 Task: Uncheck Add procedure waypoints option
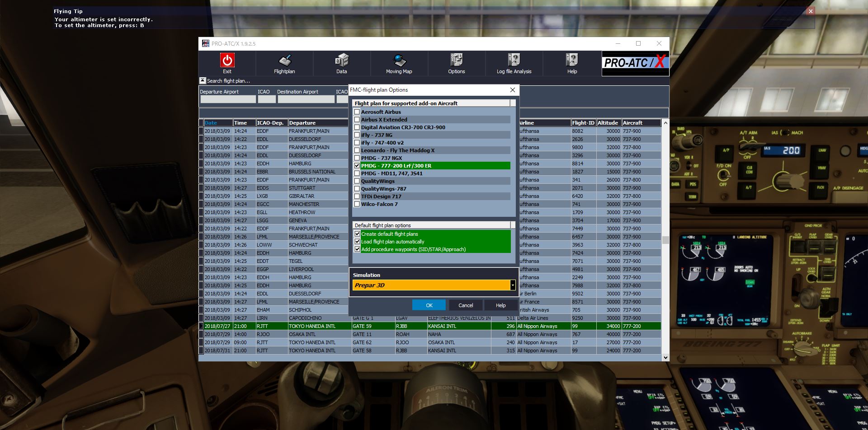point(357,249)
